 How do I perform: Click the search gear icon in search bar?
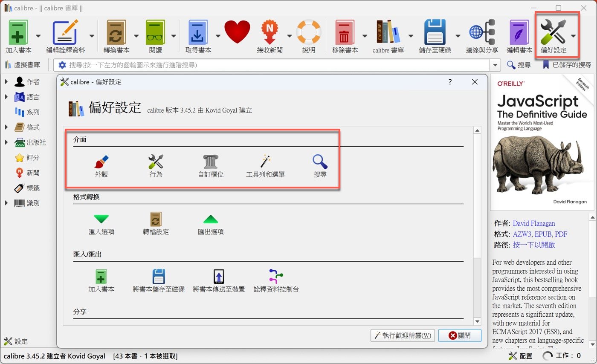62,65
